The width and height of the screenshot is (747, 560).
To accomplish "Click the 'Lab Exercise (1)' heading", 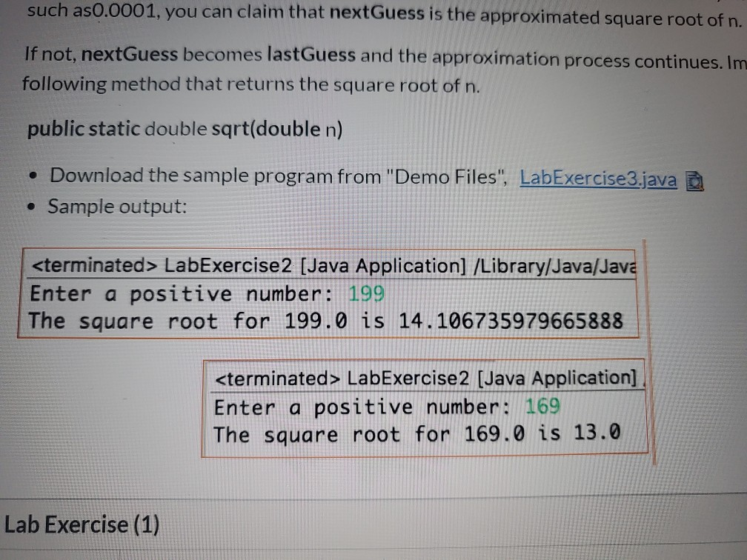I will coord(82,524).
